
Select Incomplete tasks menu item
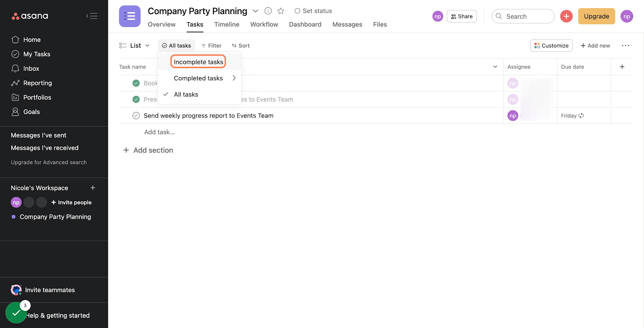pos(198,62)
